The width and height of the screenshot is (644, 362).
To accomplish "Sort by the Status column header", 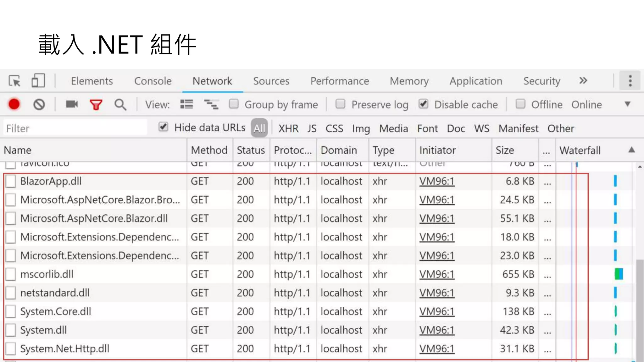I will pyautogui.click(x=251, y=150).
